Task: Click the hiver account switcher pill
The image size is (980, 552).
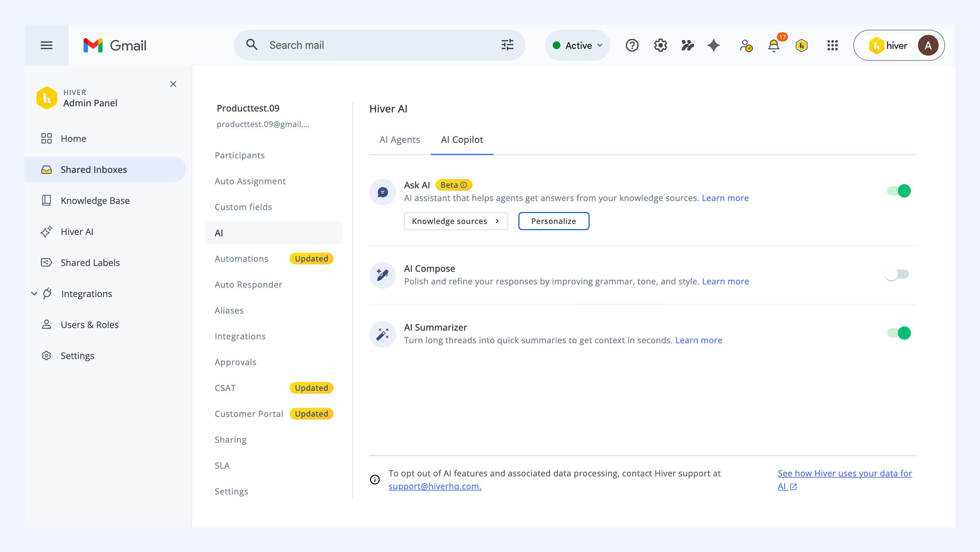Action: (x=899, y=45)
